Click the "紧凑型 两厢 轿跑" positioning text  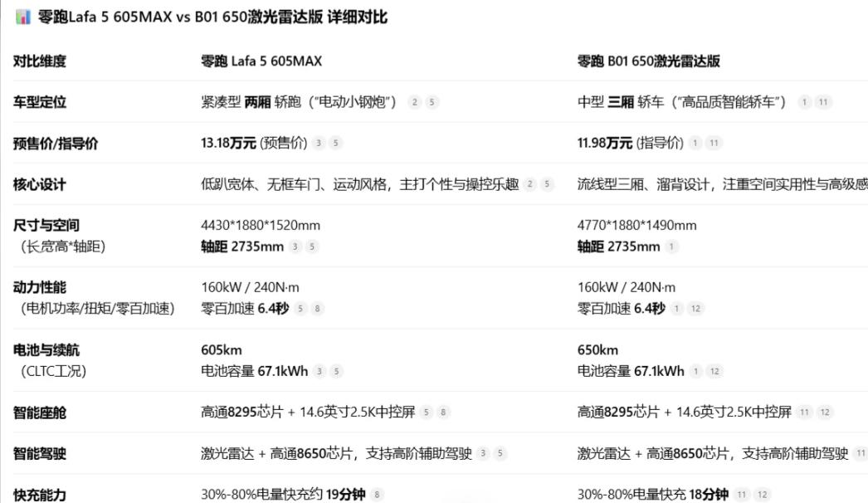pos(251,102)
